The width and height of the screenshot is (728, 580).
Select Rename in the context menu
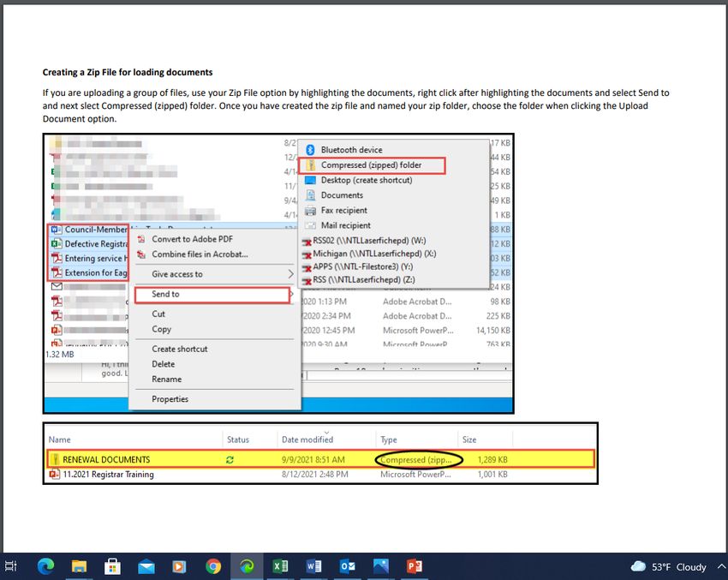166,379
